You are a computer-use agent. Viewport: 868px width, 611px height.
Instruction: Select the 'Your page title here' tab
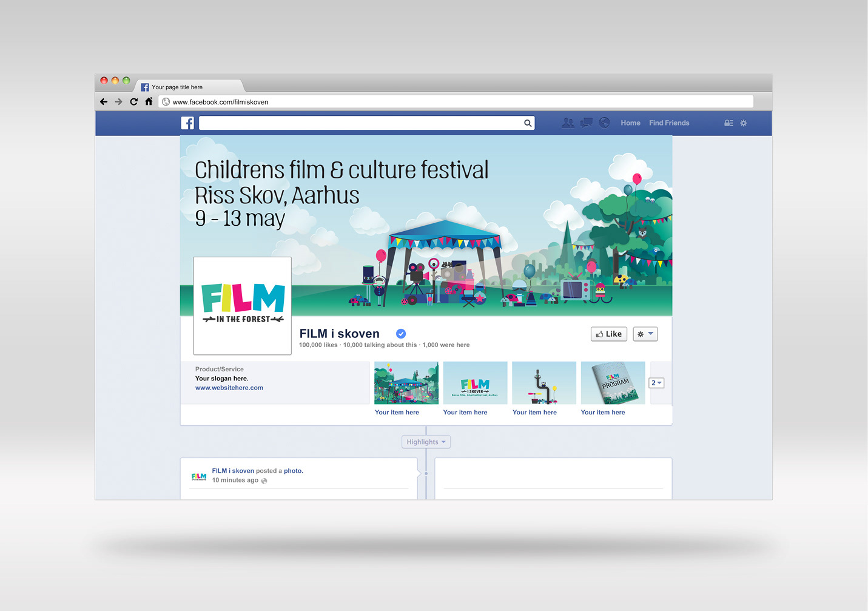pyautogui.click(x=189, y=87)
